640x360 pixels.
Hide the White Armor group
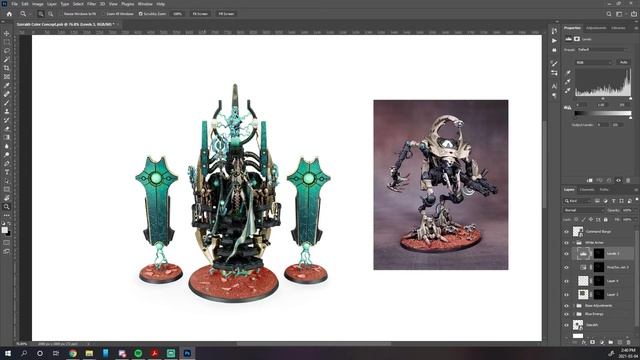pos(566,242)
